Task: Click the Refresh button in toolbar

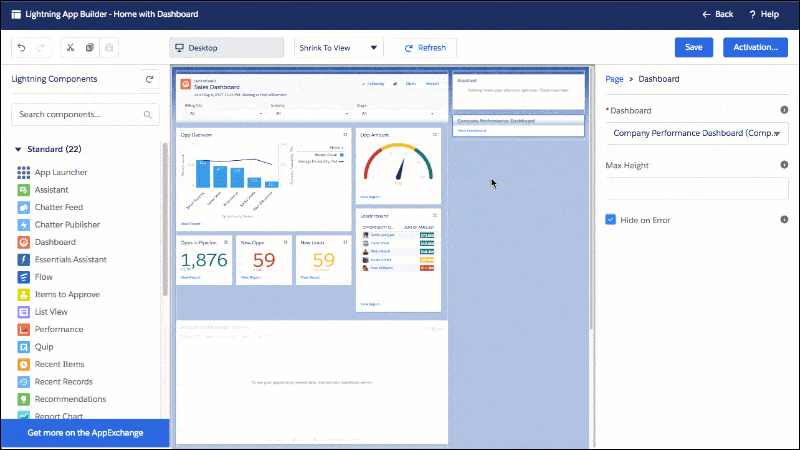Action: pyautogui.click(x=425, y=48)
